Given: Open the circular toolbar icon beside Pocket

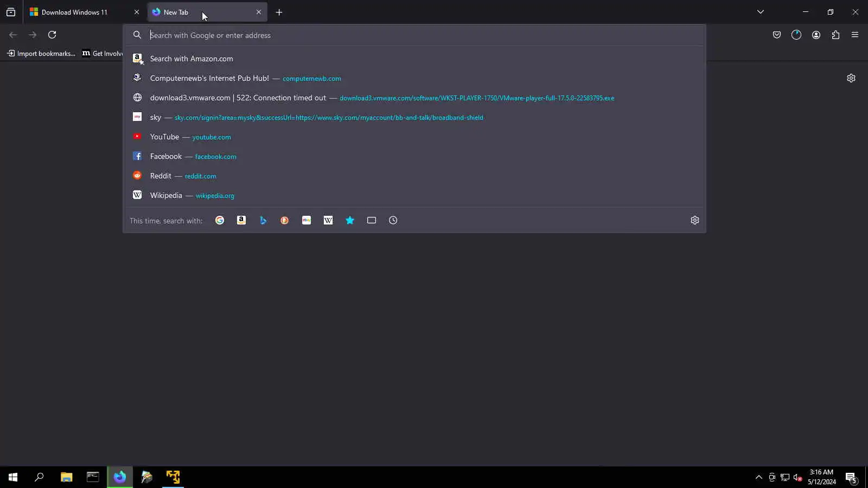Looking at the screenshot, I should pos(796,35).
